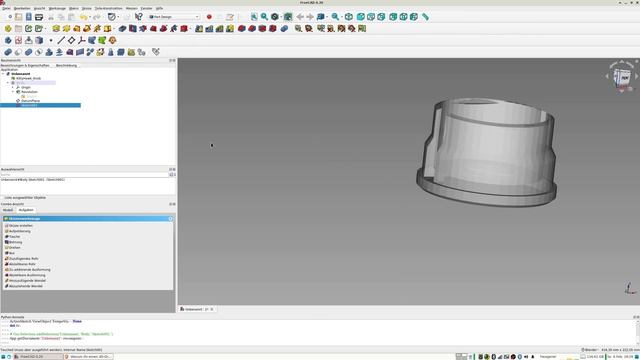Collapse the Revolution tree node
This screenshot has height=360, width=640.
(13, 92)
